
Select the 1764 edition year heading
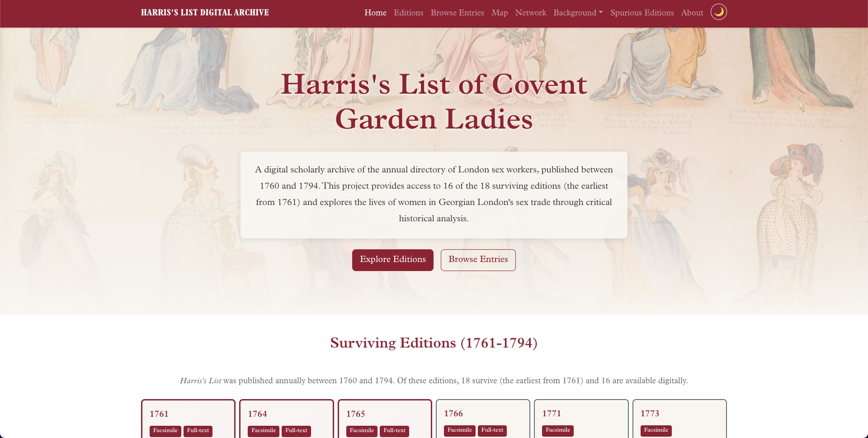pos(257,414)
